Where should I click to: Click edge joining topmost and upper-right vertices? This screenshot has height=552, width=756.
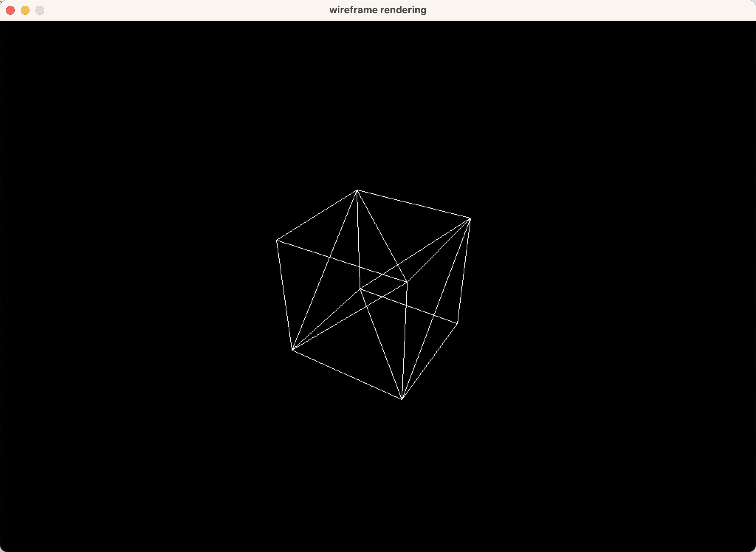tap(413, 205)
